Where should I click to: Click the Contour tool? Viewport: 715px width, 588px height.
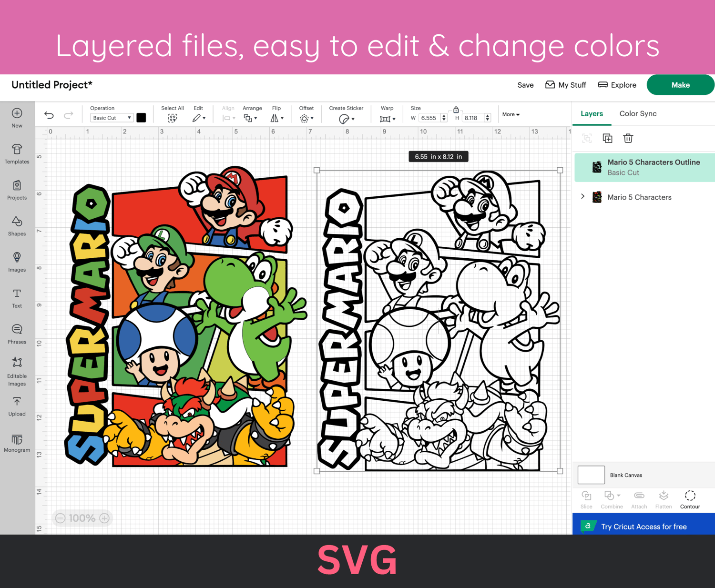[690, 500]
